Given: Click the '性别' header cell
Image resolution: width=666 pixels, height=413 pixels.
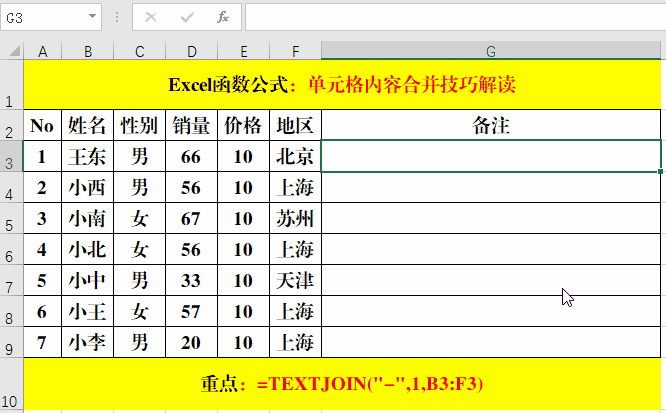Looking at the screenshot, I should pos(139,125).
